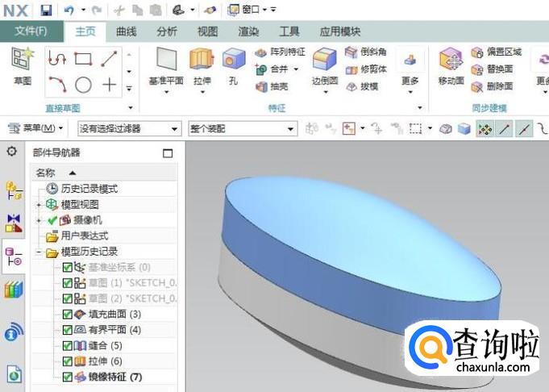Toggle checkbox for 缝合 (5)

(x=67, y=346)
